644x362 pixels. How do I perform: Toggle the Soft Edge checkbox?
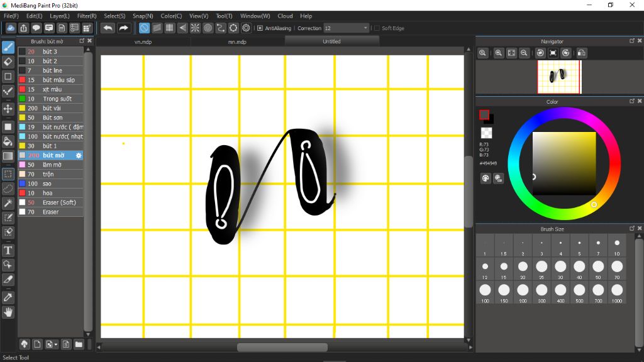point(377,28)
